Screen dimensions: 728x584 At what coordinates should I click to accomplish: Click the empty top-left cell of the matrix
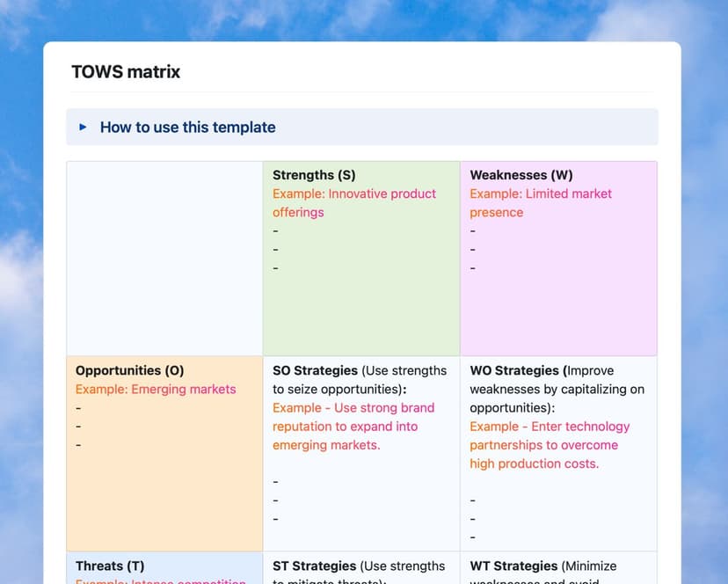[164, 257]
